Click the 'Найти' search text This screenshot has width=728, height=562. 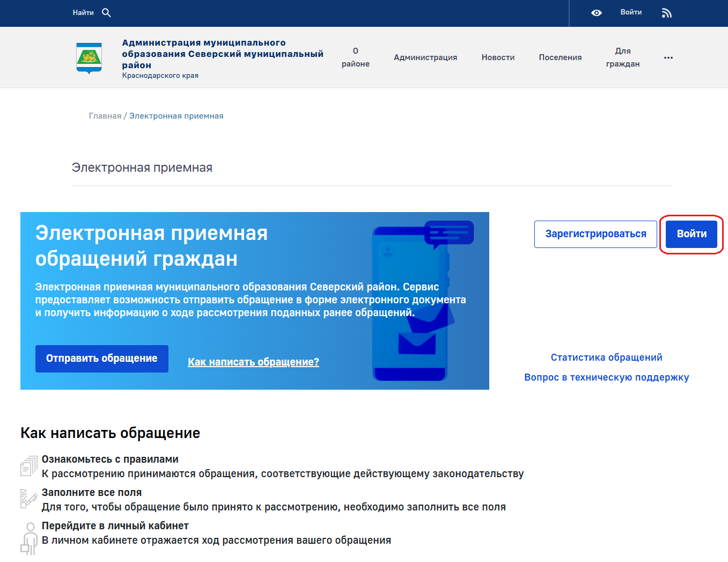click(83, 12)
